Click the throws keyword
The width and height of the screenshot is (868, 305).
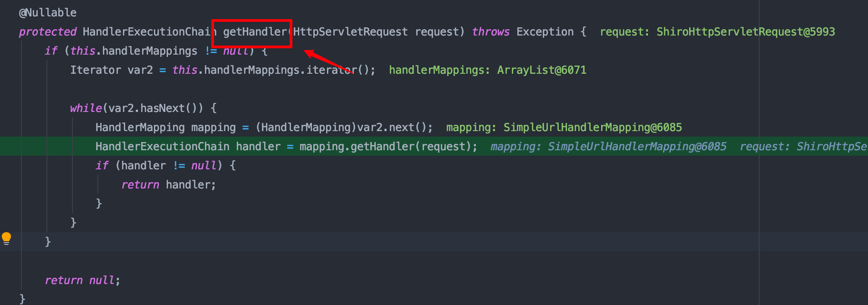tap(490, 32)
